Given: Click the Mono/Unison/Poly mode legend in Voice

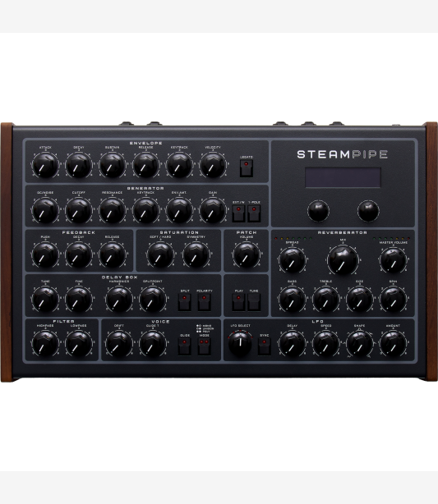Looking at the screenshot, I should pyautogui.click(x=205, y=328).
